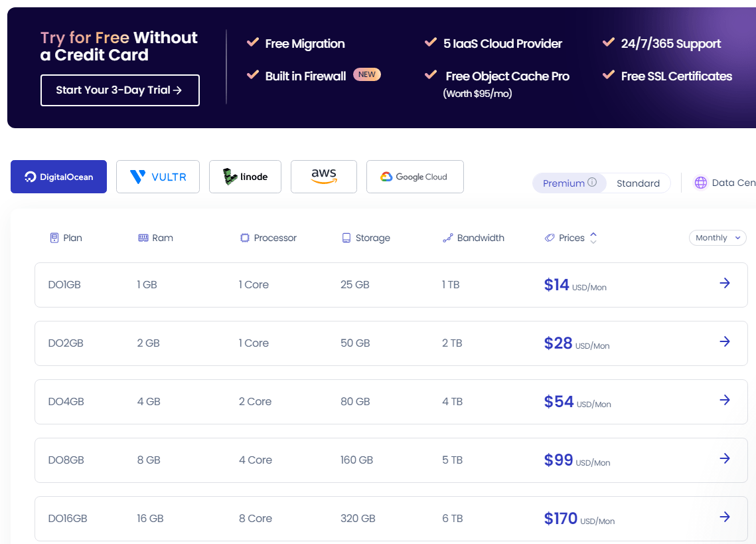
Task: Select the DigitalOcean provider tab
Action: (x=58, y=177)
